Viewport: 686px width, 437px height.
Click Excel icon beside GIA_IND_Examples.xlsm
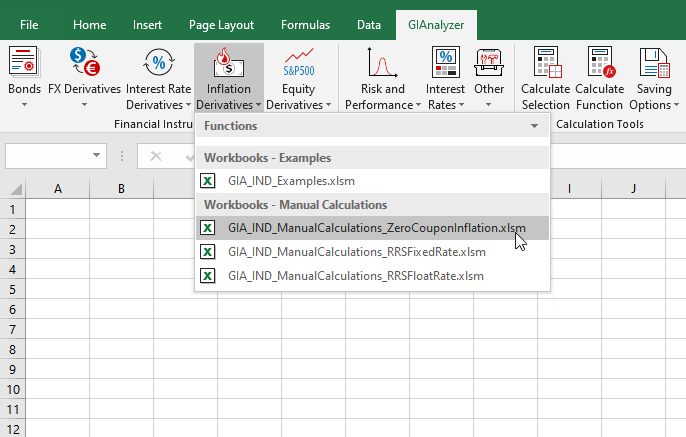coord(208,181)
